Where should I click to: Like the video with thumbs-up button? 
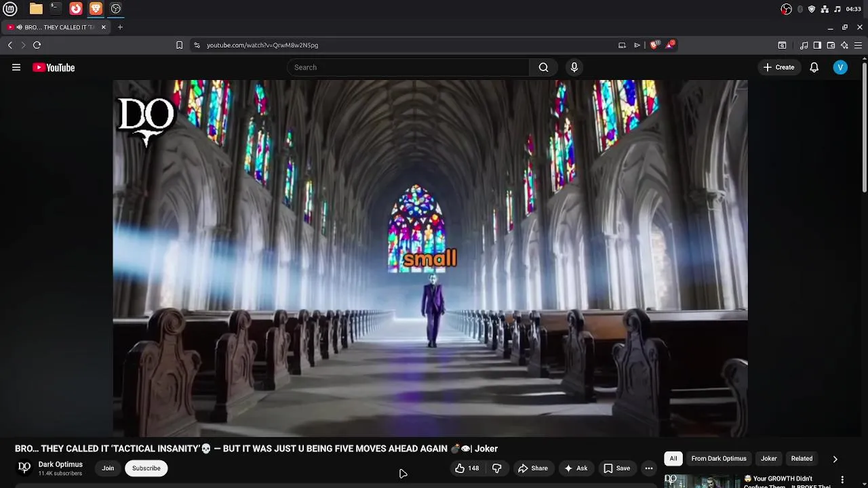pyautogui.click(x=467, y=468)
